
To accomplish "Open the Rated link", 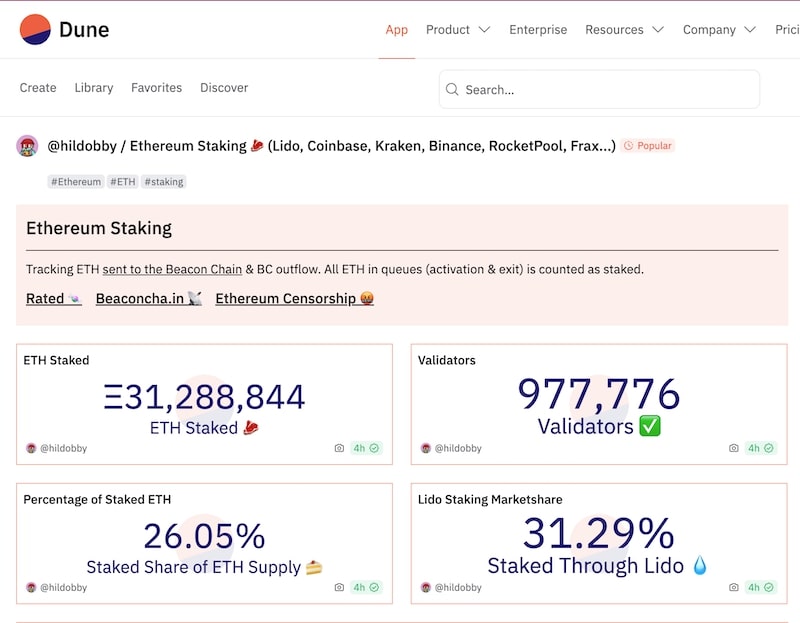I will (x=54, y=298).
